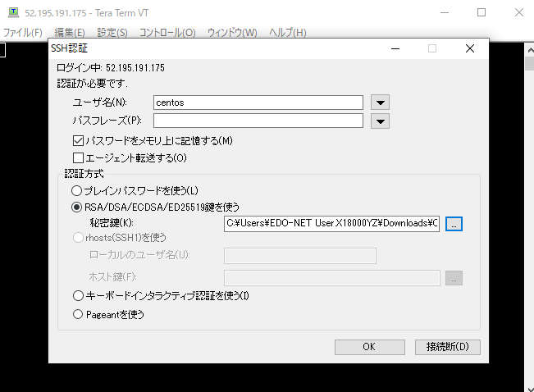Screen dimensions: 534x392
Task: Click the パスフレーズ input field
Action: [258, 121]
